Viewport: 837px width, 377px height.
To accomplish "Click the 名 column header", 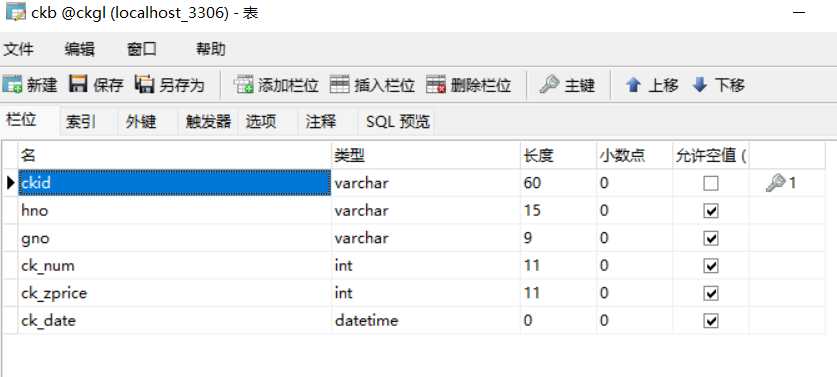I will click(175, 155).
